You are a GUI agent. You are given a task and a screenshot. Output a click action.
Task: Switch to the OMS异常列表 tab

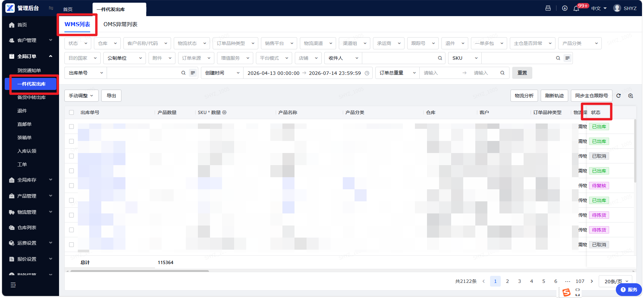(120, 24)
